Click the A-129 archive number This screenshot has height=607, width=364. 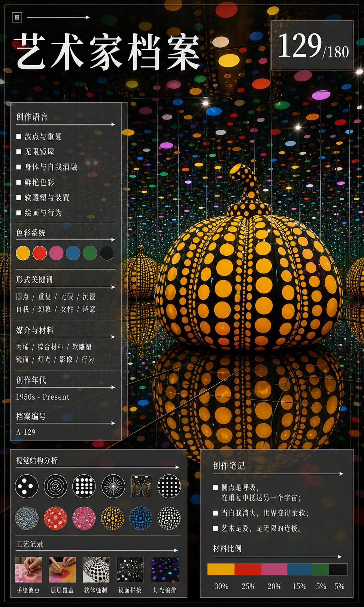click(x=26, y=432)
